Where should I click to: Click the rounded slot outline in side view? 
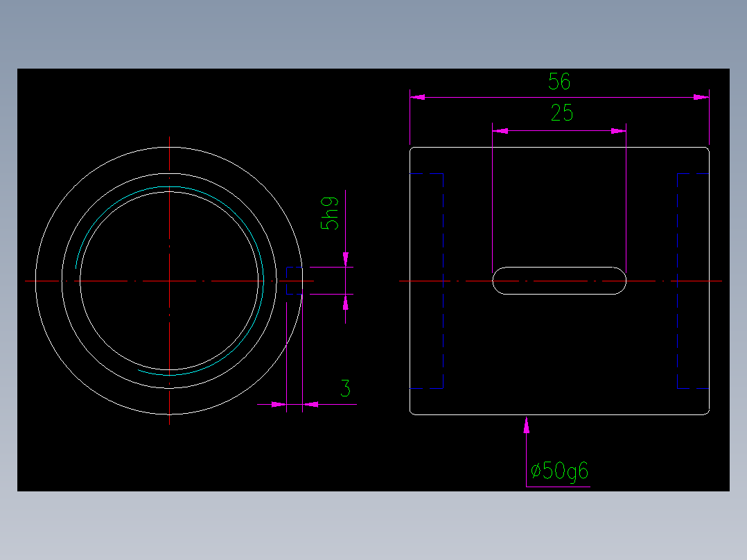pyautogui.click(x=559, y=281)
